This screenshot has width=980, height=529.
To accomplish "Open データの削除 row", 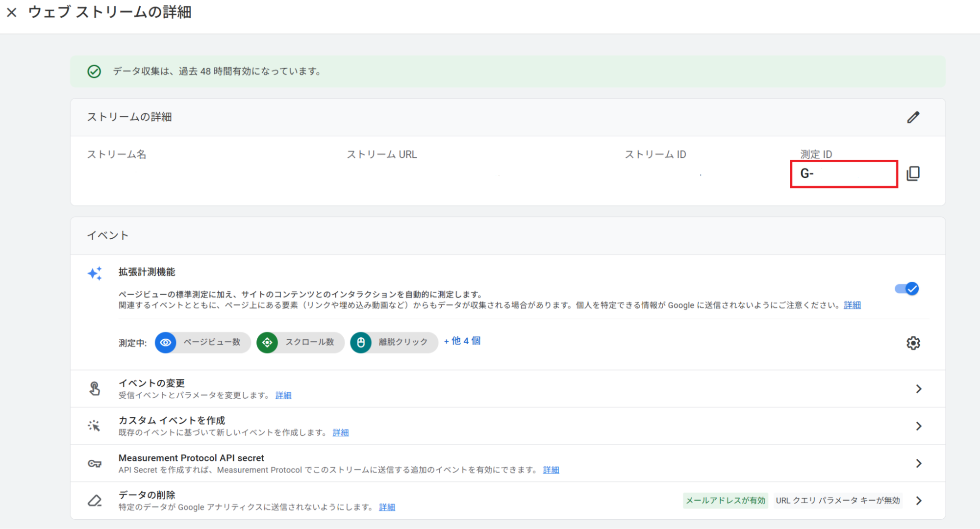I will 508,501.
